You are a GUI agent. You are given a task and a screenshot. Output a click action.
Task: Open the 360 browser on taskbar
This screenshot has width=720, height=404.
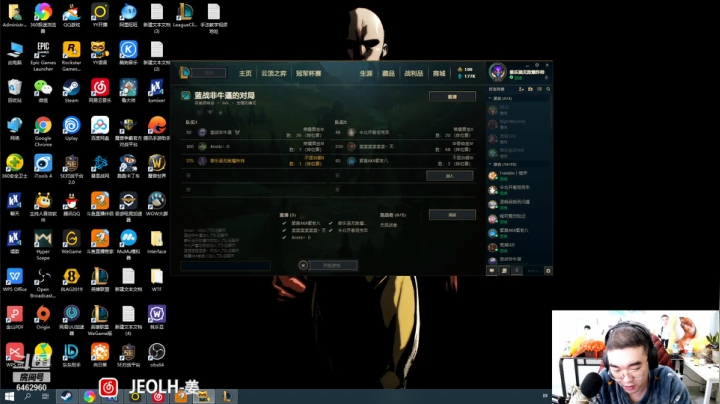[90, 396]
